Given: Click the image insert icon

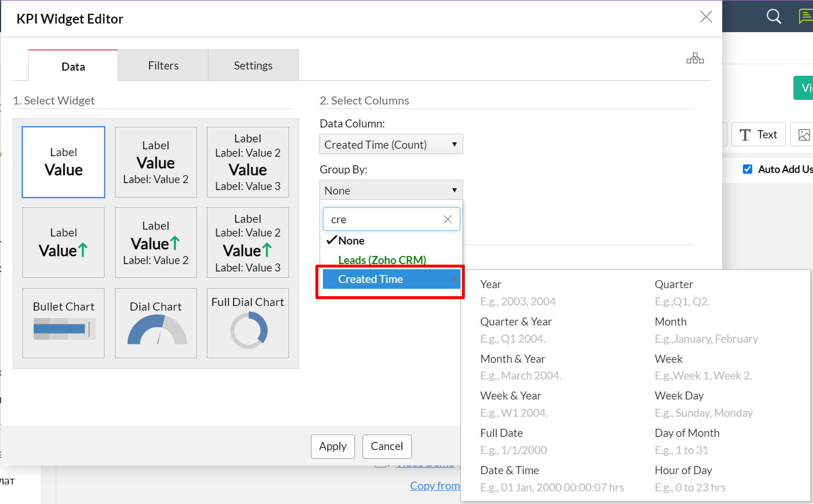Looking at the screenshot, I should 803,135.
